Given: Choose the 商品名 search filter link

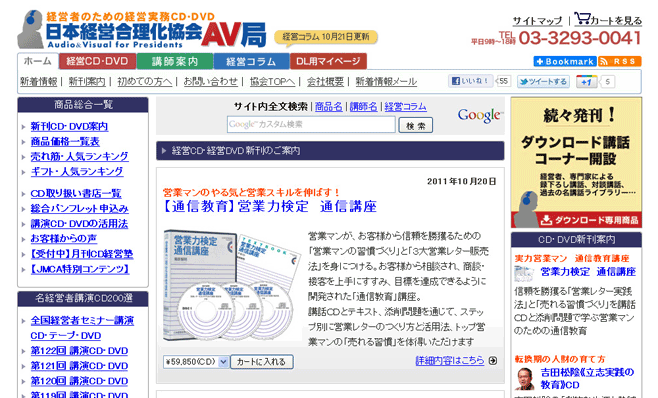Looking at the screenshot, I should [329, 107].
